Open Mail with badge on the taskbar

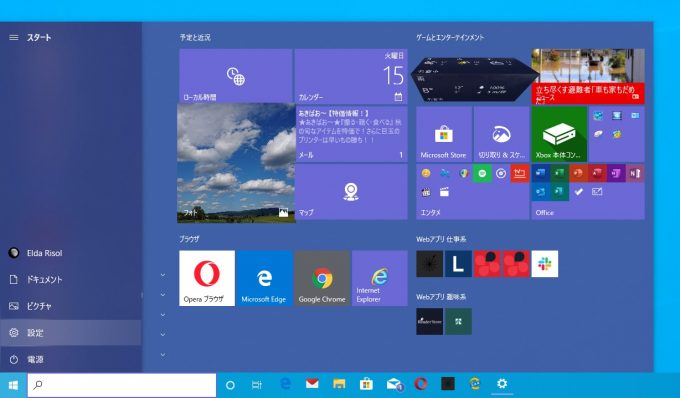(394, 384)
